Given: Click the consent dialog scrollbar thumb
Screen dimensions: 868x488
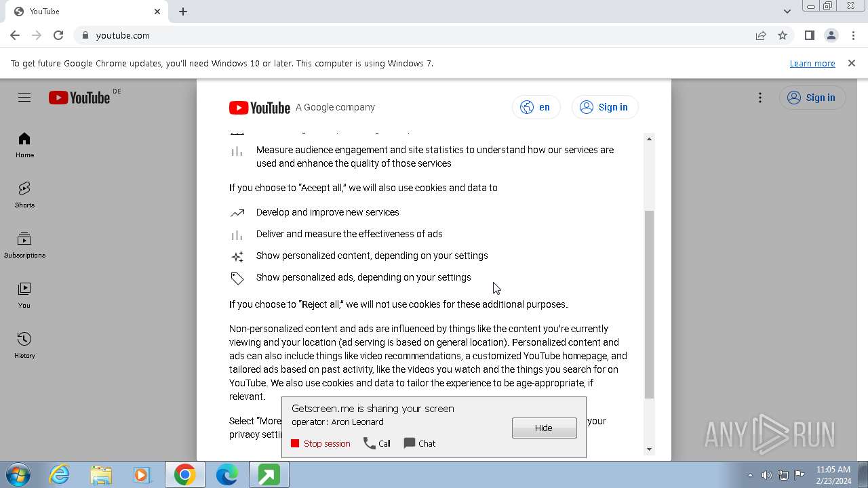Looking at the screenshot, I should [x=649, y=304].
